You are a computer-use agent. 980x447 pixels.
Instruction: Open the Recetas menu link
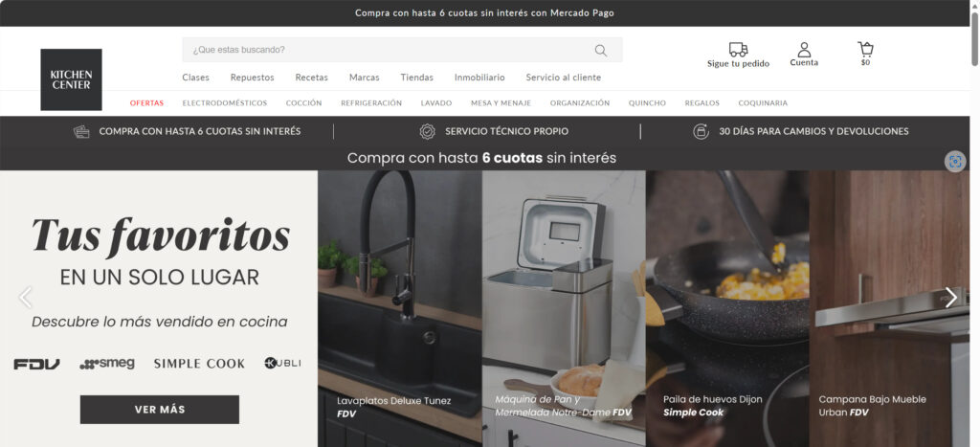coord(312,78)
